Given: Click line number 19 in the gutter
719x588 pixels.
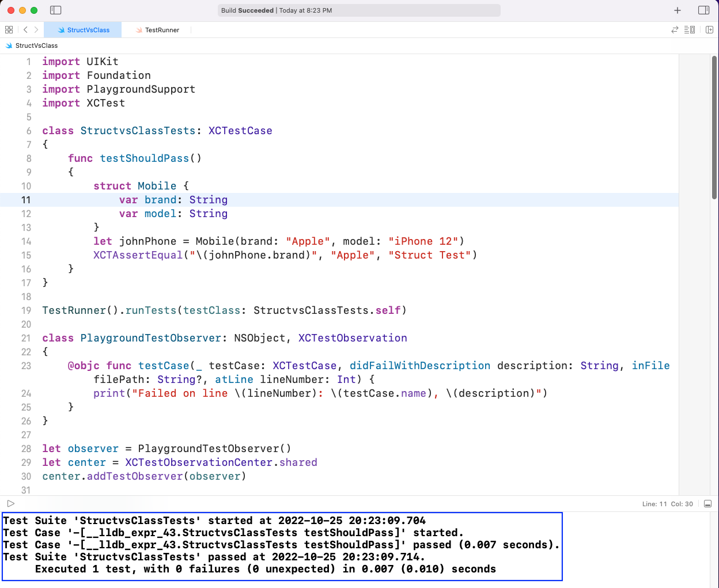Looking at the screenshot, I should click(x=26, y=310).
